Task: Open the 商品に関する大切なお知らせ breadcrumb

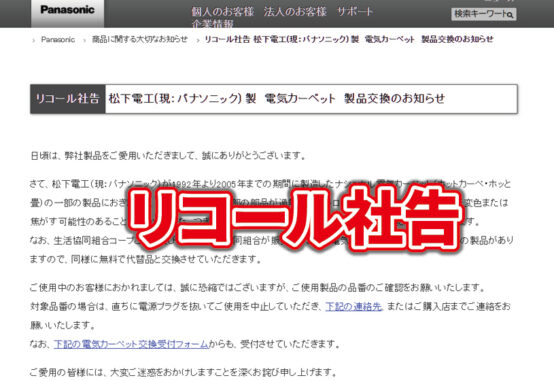Action: [x=140, y=39]
